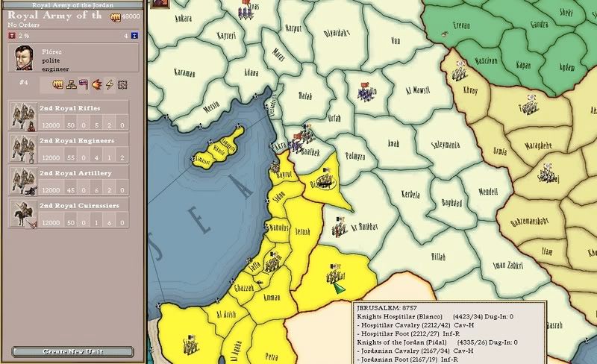Click the Kerbela province label
Screen dimensions: 597x364
(x=410, y=194)
